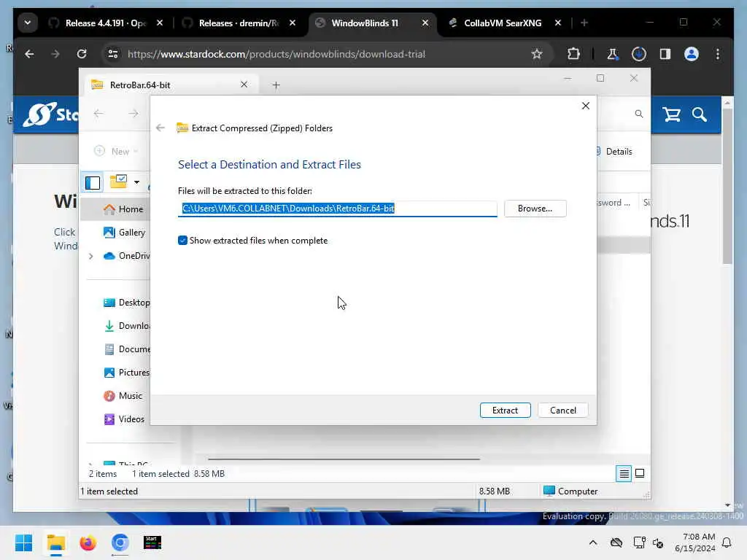Open browser downloads indicator
Screen dimensions: 747x560
click(639, 54)
